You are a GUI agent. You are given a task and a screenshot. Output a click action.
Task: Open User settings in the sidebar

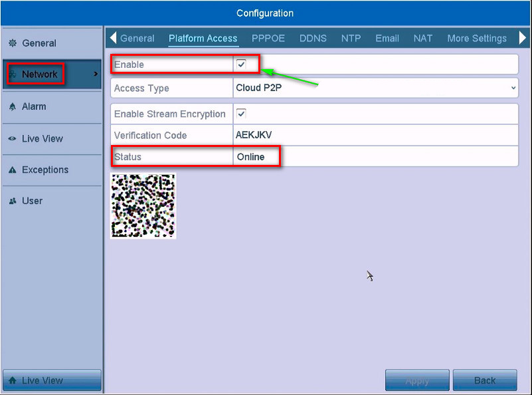(x=52, y=201)
